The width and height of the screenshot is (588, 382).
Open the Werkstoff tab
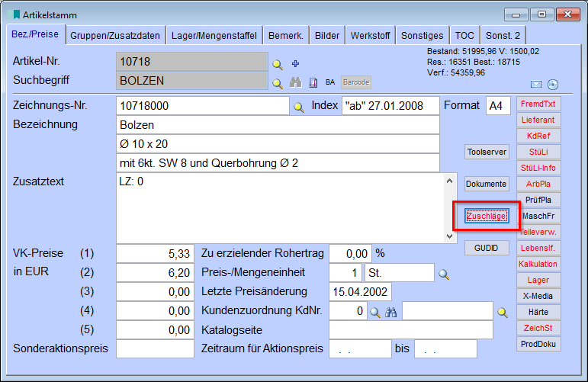pyautogui.click(x=370, y=36)
